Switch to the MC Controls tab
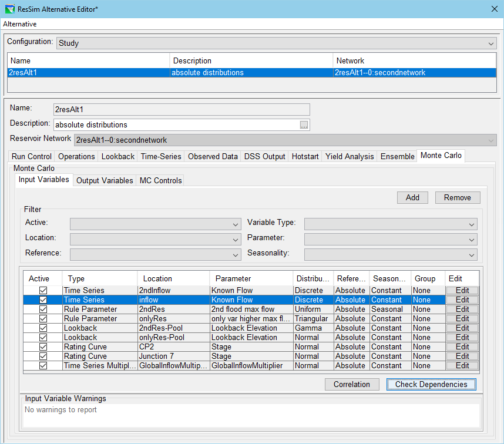This screenshot has width=504, height=444. pyautogui.click(x=160, y=180)
